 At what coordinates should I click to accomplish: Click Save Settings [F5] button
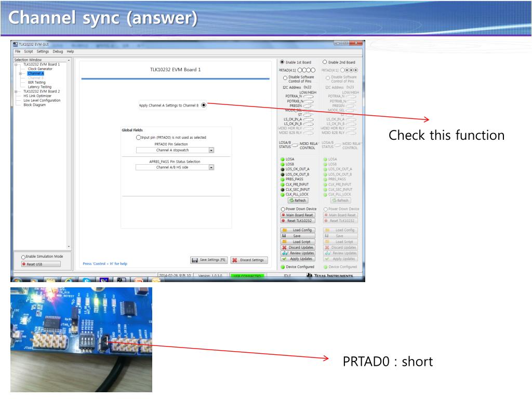pos(209,260)
